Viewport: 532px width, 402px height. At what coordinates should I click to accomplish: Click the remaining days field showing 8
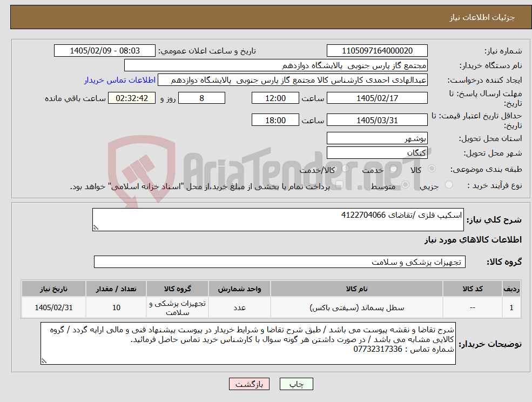[x=201, y=98]
